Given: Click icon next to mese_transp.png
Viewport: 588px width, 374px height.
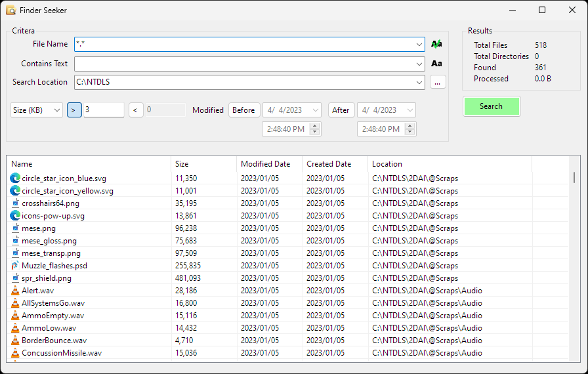Looking at the screenshot, I should [x=15, y=253].
